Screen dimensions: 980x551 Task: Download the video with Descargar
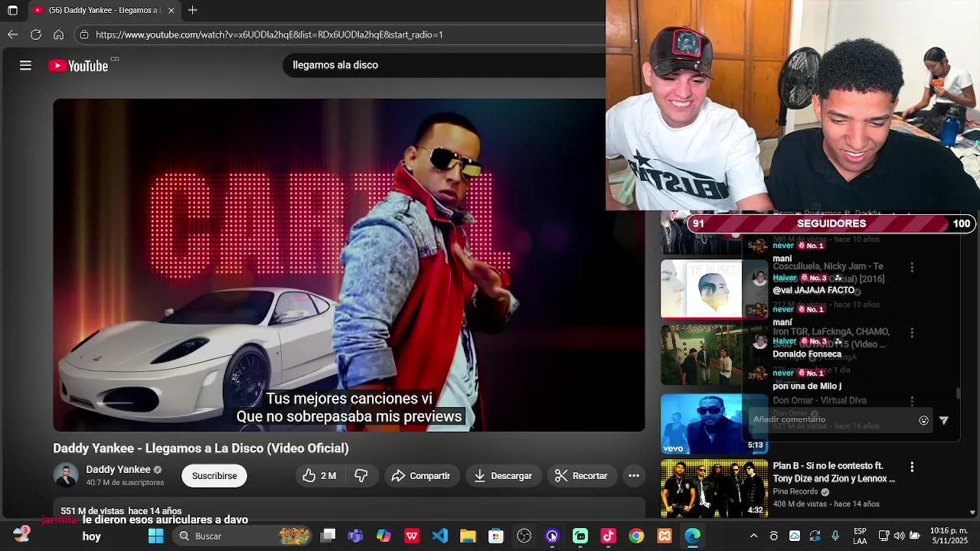(503, 476)
